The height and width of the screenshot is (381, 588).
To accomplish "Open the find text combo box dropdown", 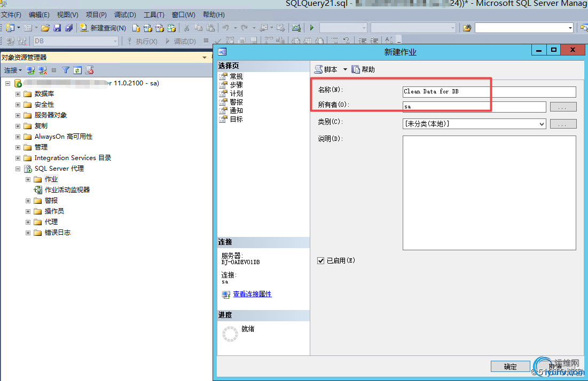I will tap(570, 28).
